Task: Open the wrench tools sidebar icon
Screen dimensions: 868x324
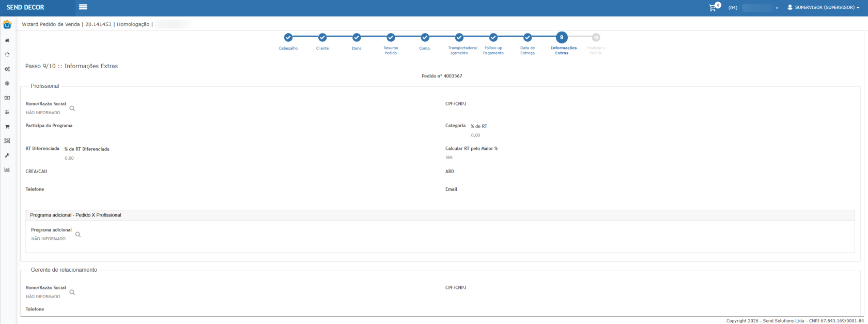Action: click(x=7, y=155)
